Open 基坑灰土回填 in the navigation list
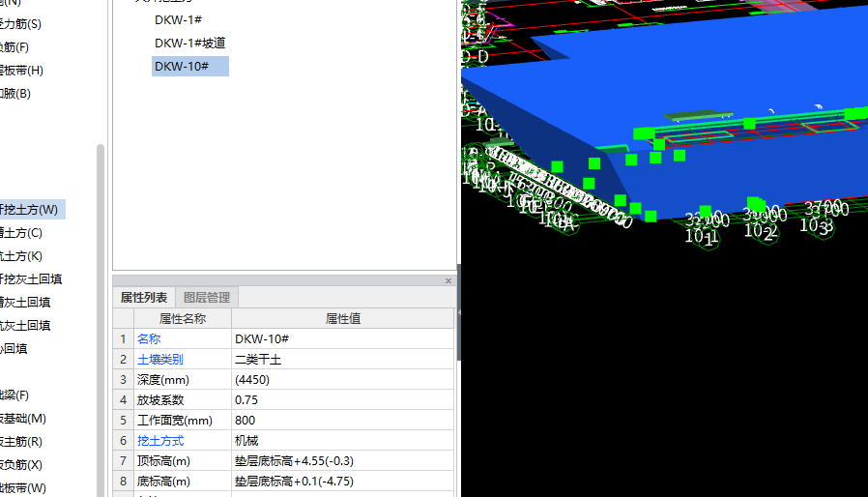The image size is (868, 497). (x=25, y=326)
